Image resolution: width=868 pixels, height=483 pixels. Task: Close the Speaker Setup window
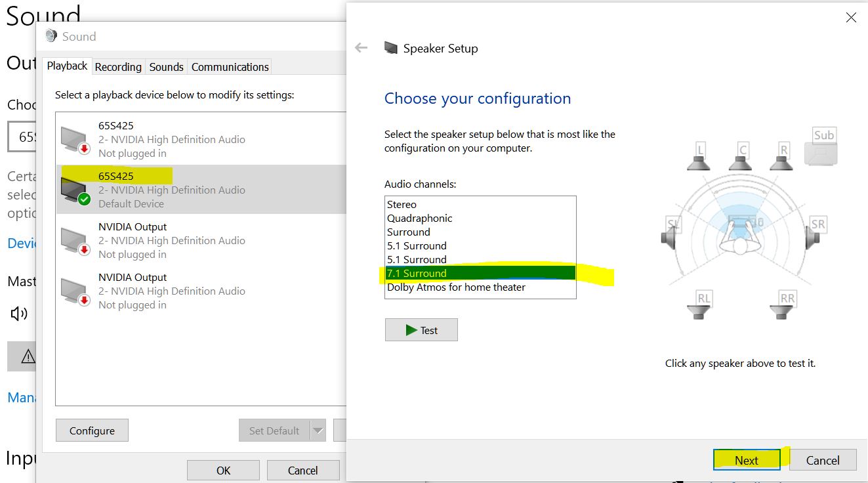[x=851, y=18]
